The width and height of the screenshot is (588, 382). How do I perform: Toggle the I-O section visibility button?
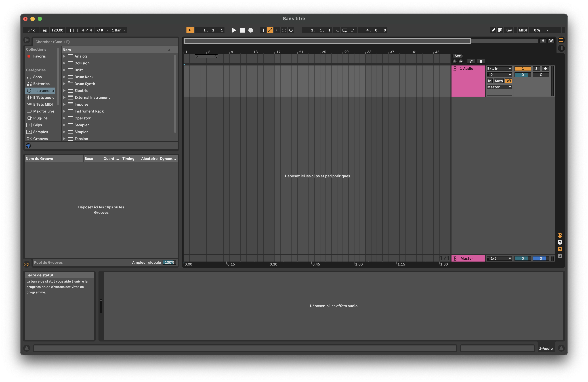pos(560,235)
